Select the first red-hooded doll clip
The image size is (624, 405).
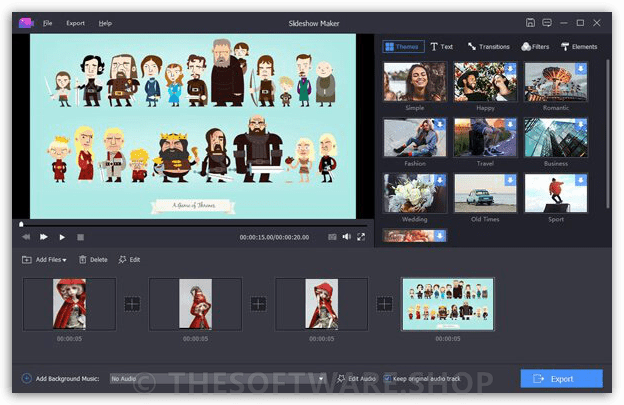click(69, 304)
